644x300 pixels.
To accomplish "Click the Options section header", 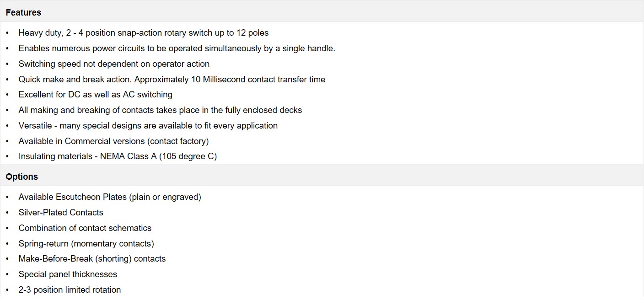I will [x=22, y=177].
